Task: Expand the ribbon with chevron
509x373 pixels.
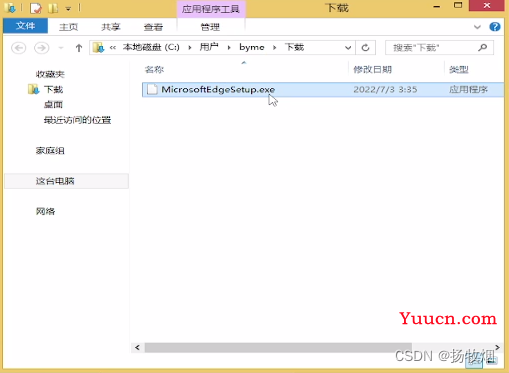Action: click(x=477, y=27)
